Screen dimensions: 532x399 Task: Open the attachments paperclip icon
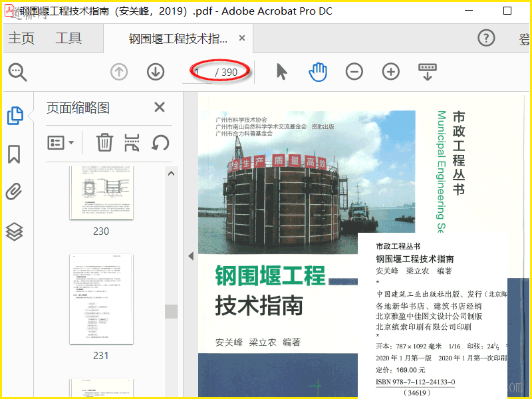(14, 192)
